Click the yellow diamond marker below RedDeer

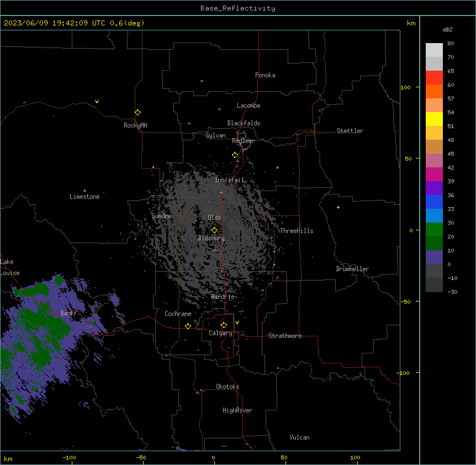(235, 155)
